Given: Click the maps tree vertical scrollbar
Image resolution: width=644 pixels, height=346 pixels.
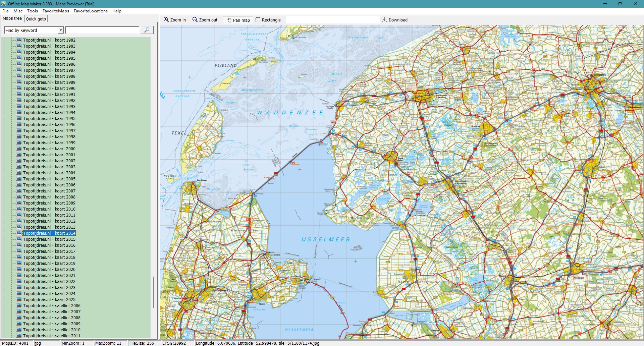Looking at the screenshot, I should coord(154,292).
